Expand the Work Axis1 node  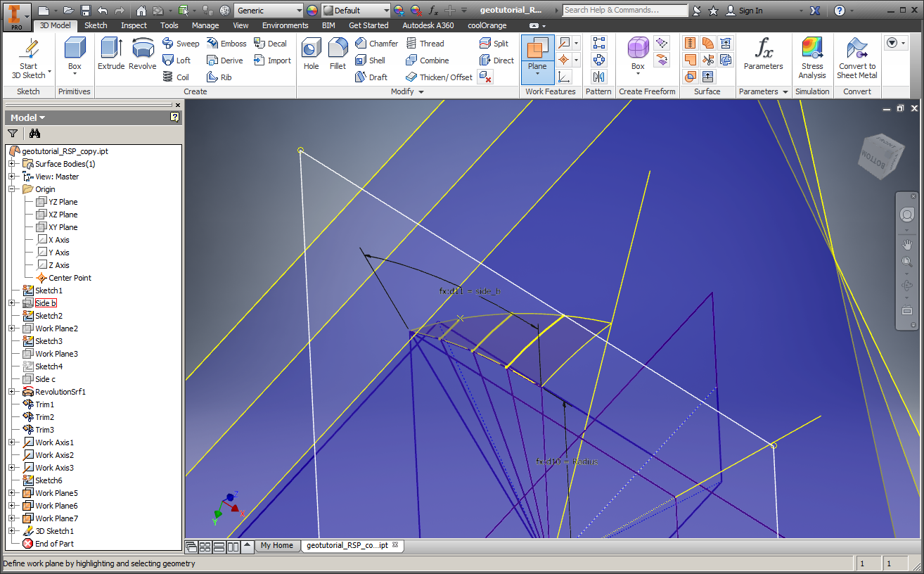11,442
